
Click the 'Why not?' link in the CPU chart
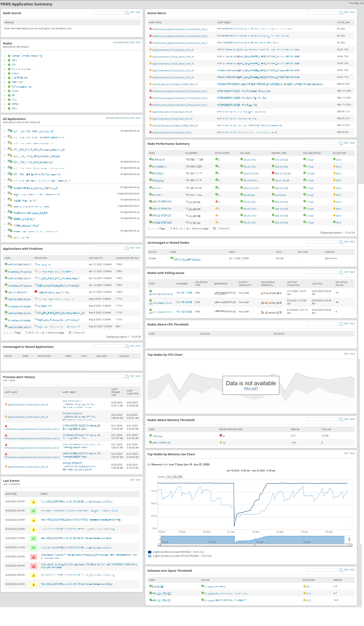coord(251,389)
